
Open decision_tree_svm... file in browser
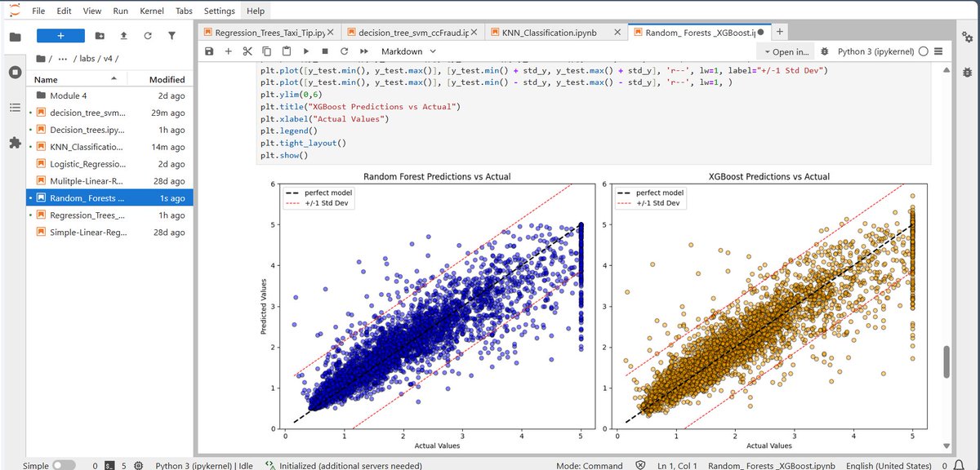(x=109, y=113)
